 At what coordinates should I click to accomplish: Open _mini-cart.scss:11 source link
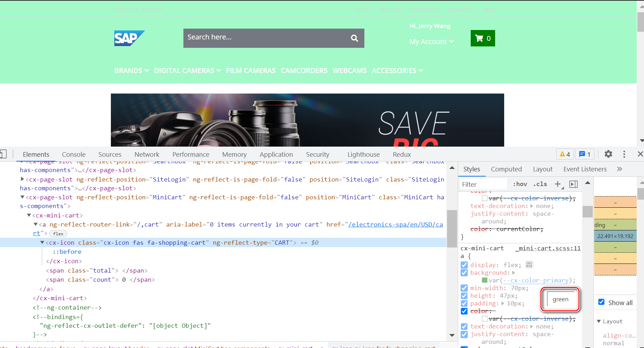[x=548, y=248]
